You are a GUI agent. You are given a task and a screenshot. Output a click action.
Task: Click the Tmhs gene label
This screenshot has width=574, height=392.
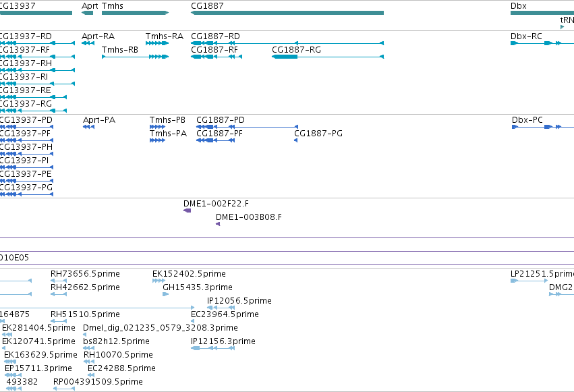113,6
